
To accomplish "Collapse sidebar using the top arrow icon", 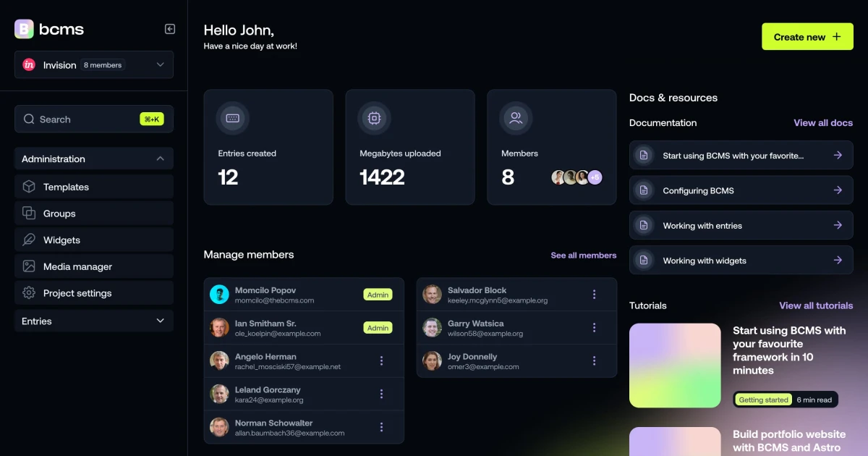I will (170, 29).
